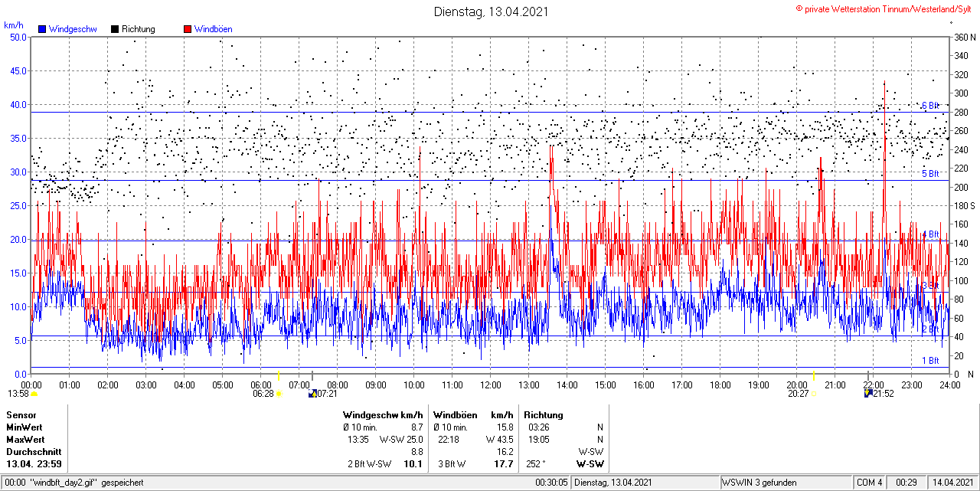Screen dimensions: 980x491
Task: Click the 16.2 average gust value
Action: (x=505, y=452)
